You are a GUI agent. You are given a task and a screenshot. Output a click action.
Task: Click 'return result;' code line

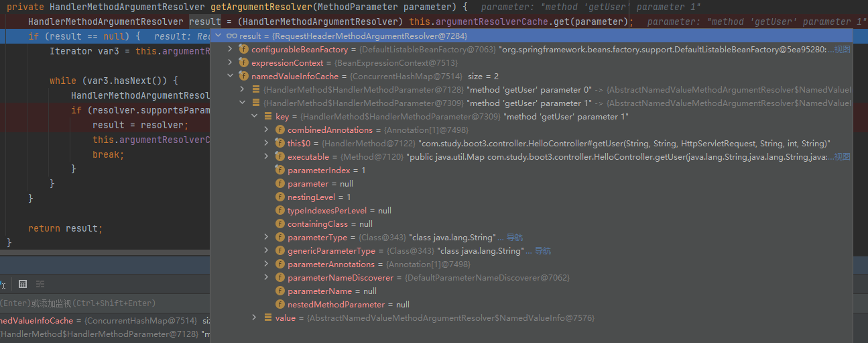coord(66,228)
